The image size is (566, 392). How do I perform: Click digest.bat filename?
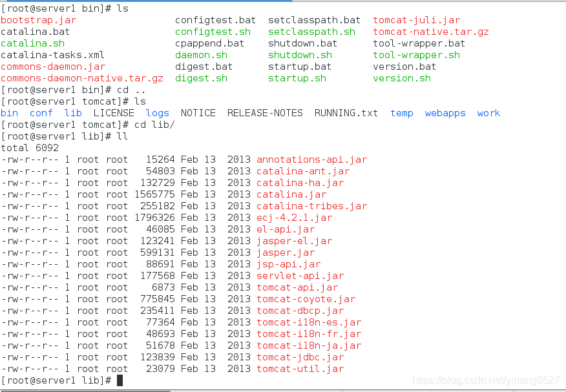pyautogui.click(x=204, y=67)
